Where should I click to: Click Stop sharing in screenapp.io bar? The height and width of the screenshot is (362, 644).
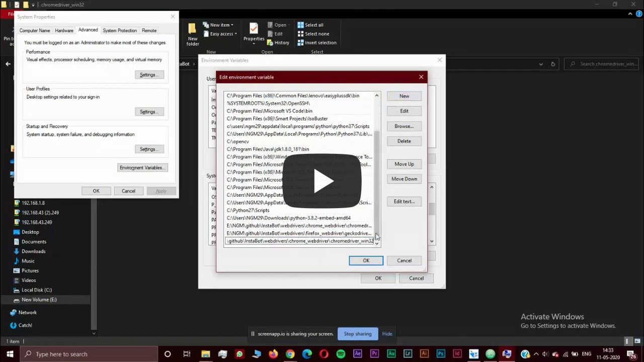[357, 334]
